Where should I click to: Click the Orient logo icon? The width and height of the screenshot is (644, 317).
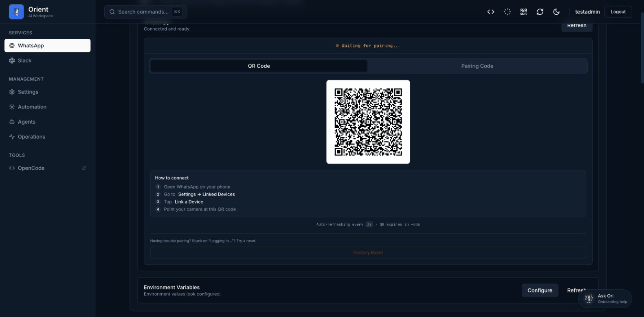click(16, 12)
